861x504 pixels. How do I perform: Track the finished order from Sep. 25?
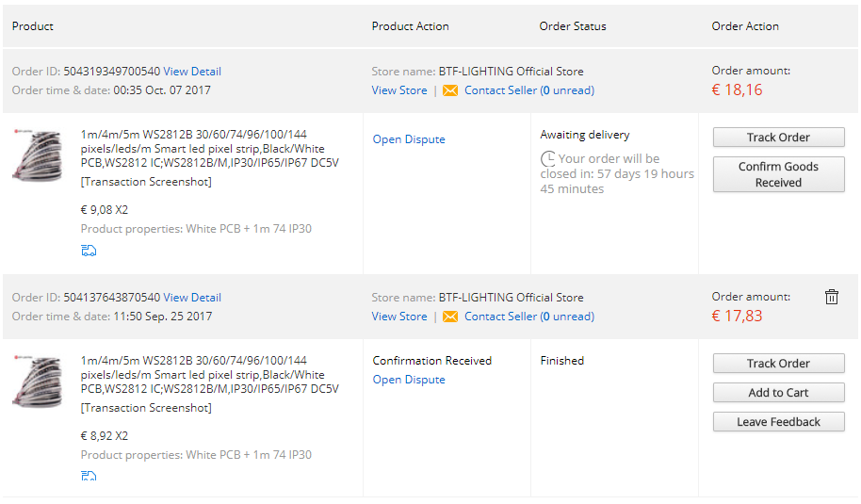[778, 364]
